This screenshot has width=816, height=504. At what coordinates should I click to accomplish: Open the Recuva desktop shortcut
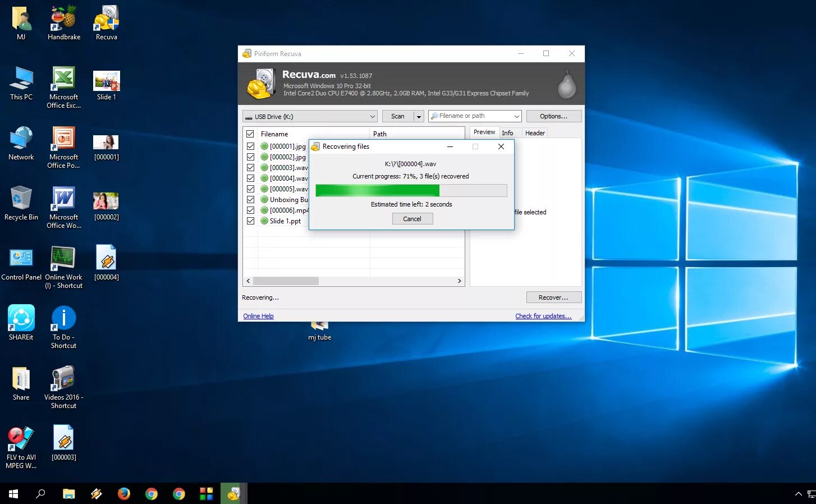point(107,22)
